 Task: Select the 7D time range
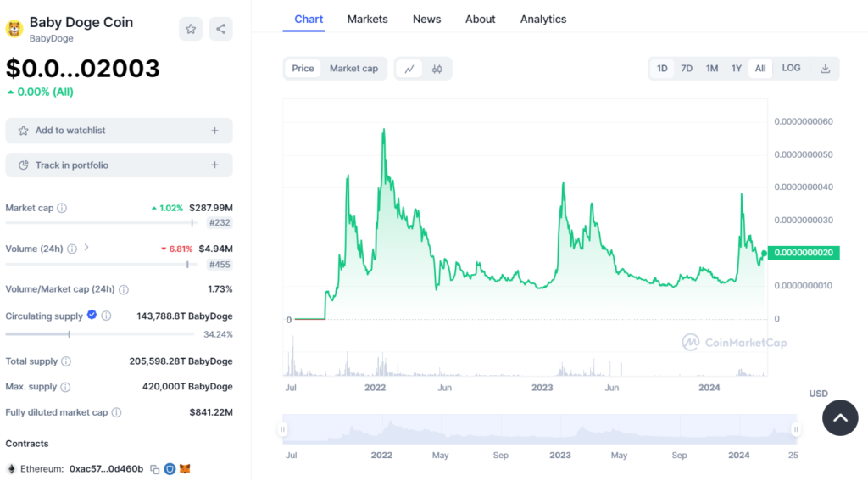click(687, 69)
